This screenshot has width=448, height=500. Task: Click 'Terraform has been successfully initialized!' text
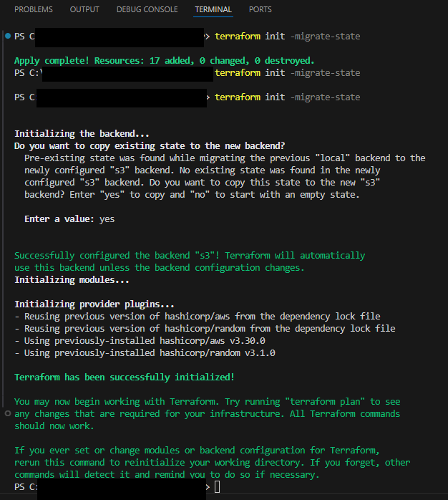click(x=125, y=378)
